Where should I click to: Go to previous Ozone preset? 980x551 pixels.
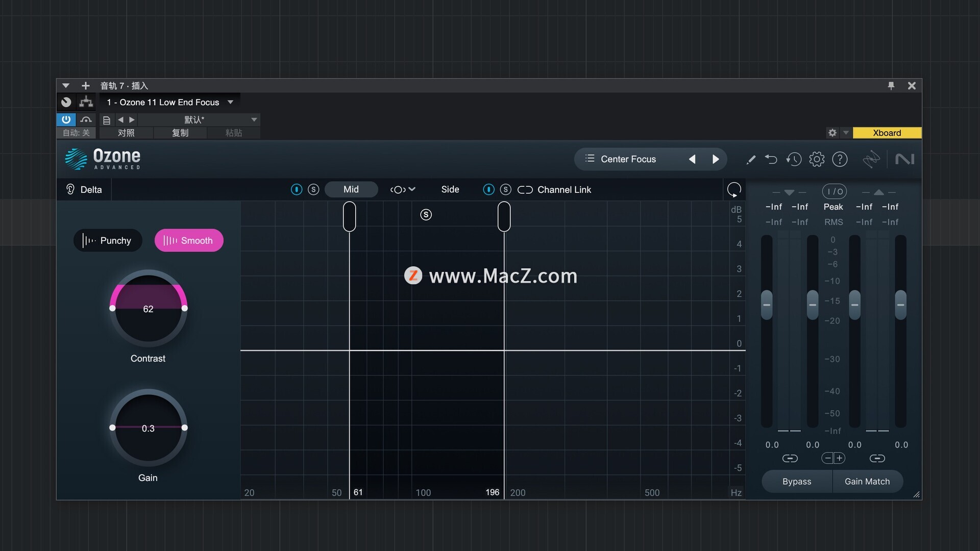692,159
